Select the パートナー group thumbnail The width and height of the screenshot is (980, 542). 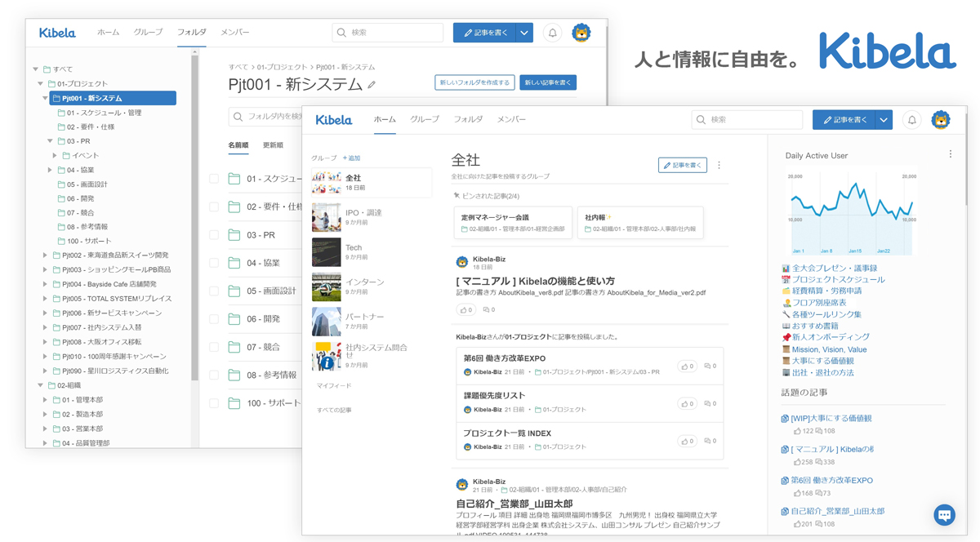point(326,322)
